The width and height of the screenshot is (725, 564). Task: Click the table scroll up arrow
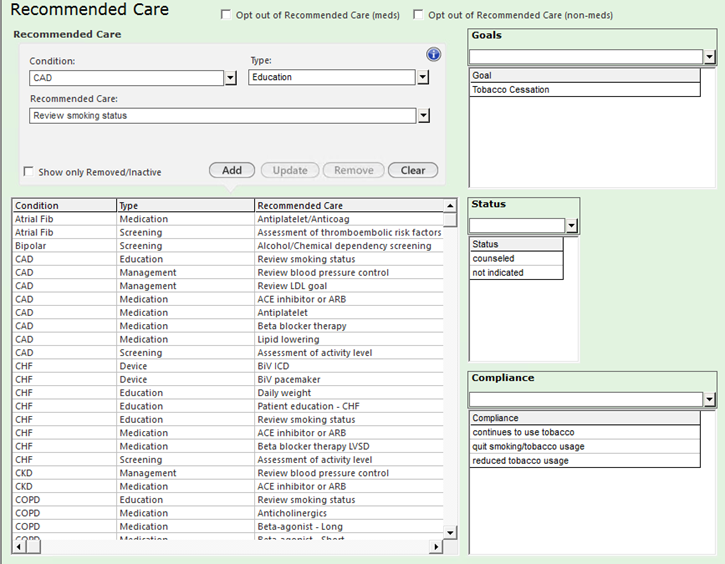[x=450, y=206]
